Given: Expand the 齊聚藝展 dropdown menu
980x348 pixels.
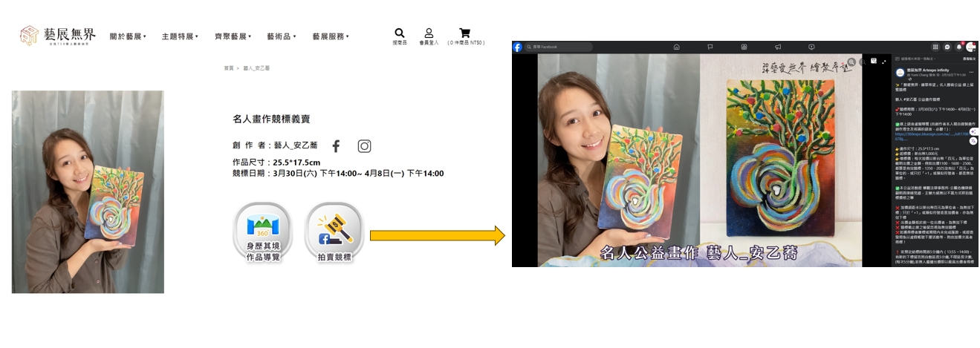Looking at the screenshot, I should point(233,36).
